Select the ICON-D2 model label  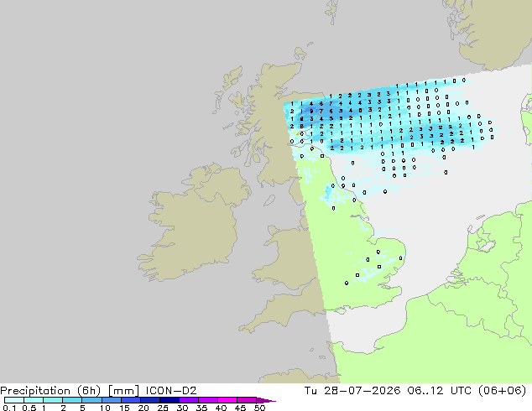pyautogui.click(x=171, y=391)
